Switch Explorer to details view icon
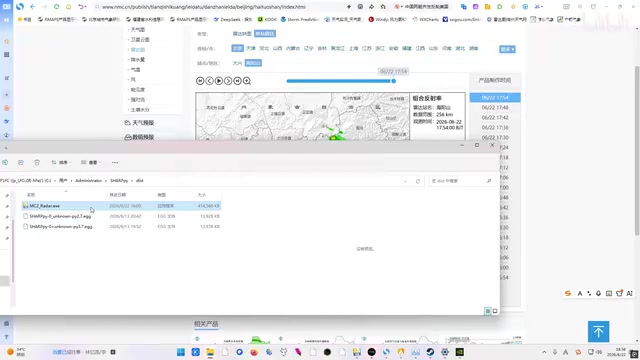 pos(488,311)
